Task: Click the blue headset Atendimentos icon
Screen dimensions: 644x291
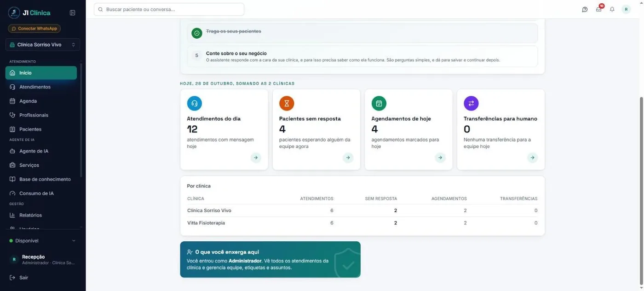Action: click(195, 103)
